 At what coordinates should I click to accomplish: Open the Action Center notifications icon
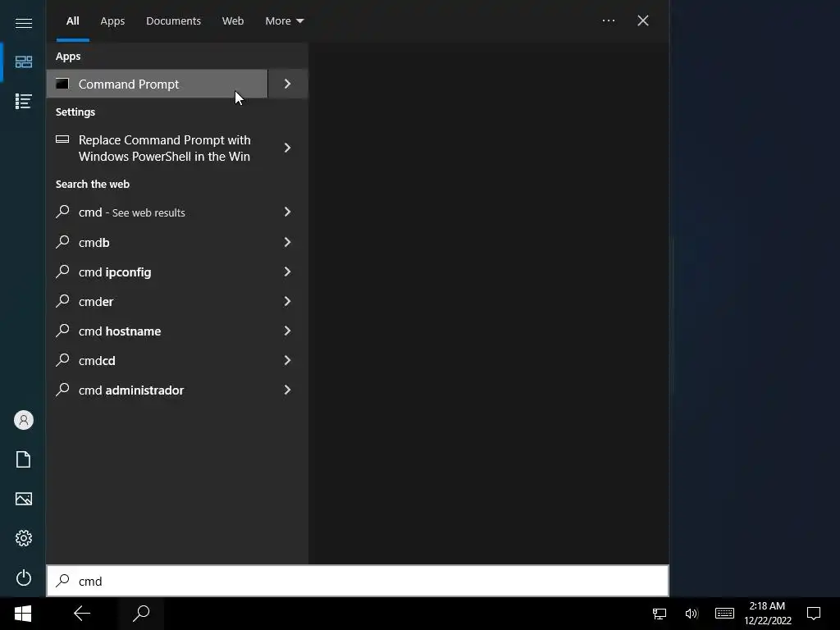[x=814, y=614]
